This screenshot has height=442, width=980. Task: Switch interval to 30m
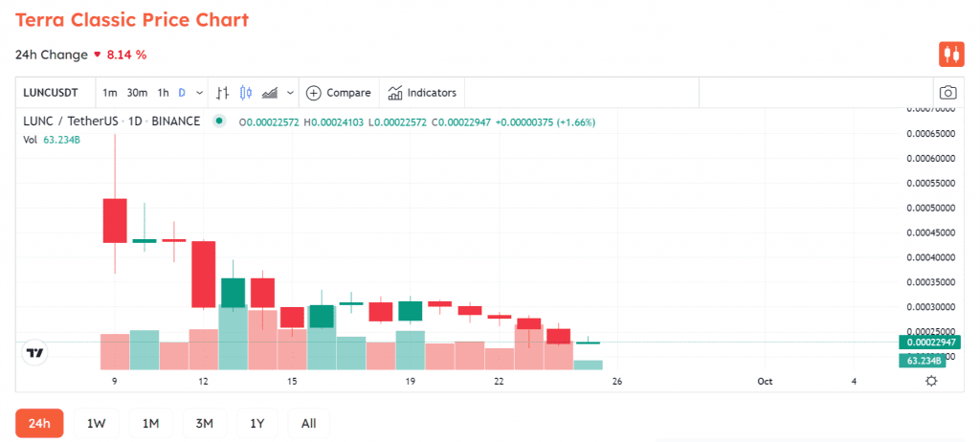137,93
